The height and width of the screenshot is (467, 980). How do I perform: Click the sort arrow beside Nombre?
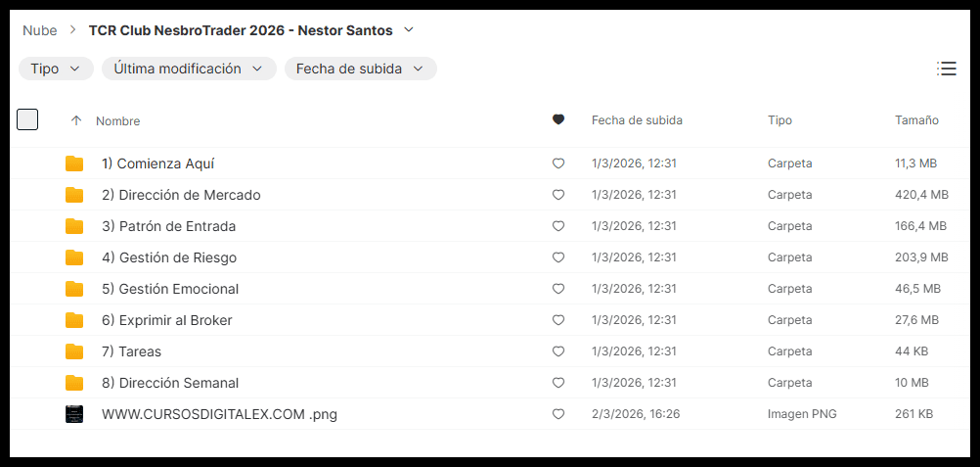click(x=76, y=120)
